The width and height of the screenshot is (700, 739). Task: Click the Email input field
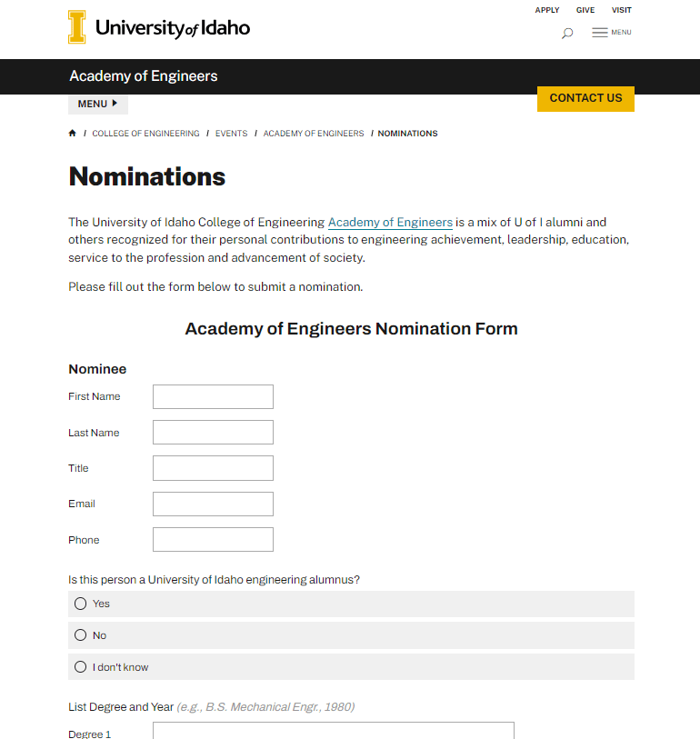213,504
